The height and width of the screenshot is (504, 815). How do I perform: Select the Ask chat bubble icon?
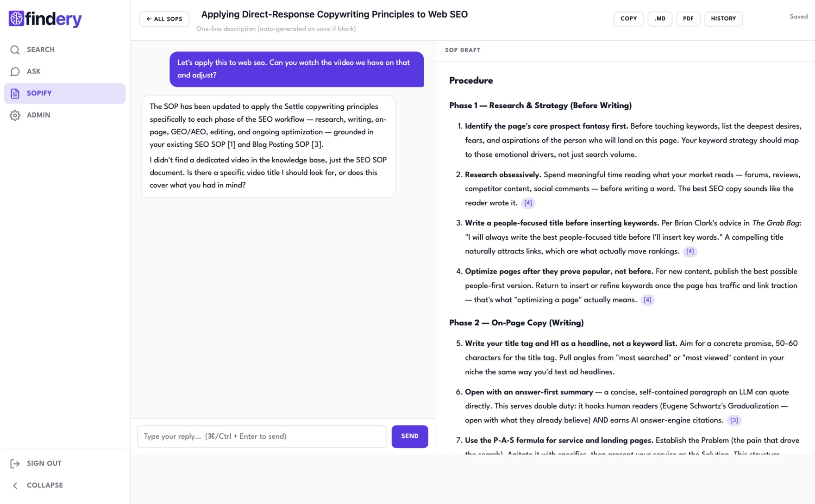[x=15, y=71]
